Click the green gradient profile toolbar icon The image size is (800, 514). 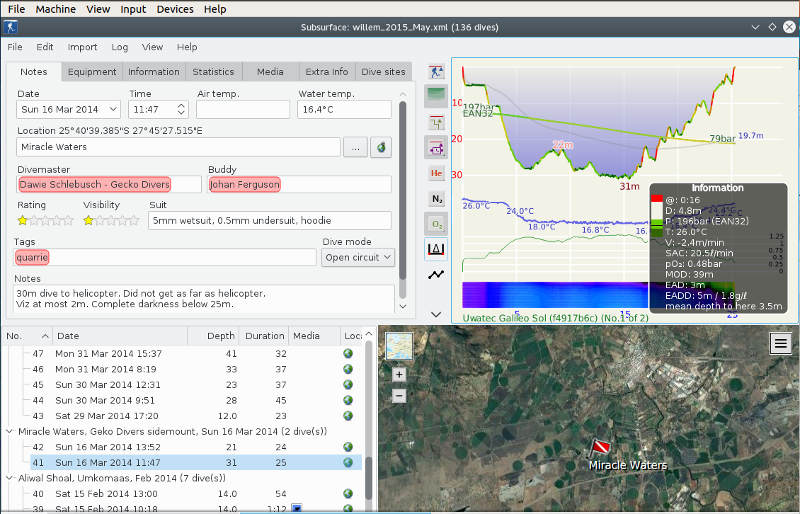(x=436, y=97)
